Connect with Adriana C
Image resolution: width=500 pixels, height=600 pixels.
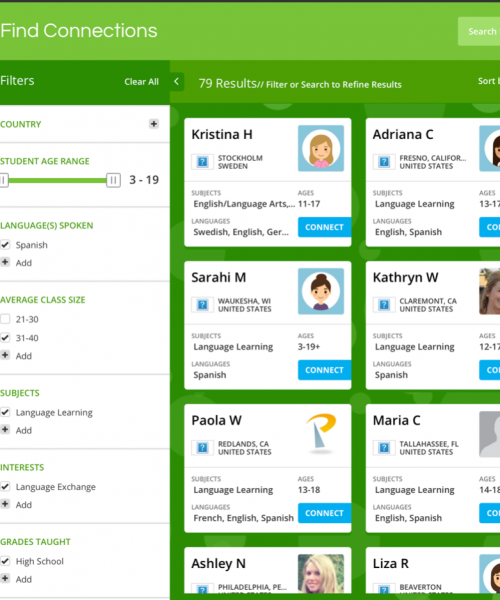pos(490,227)
